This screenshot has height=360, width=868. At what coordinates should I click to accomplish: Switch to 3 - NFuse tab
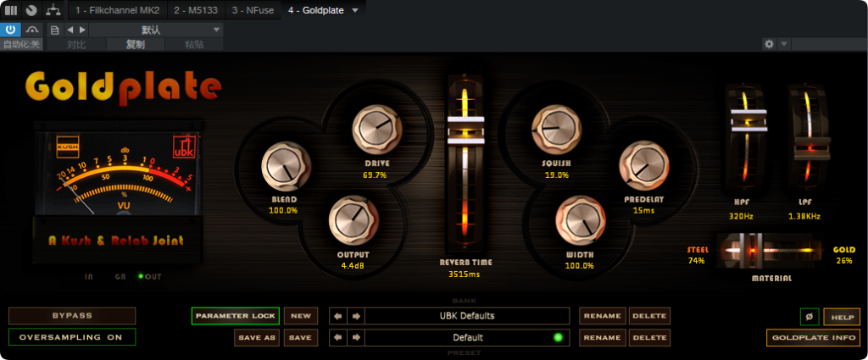coord(253,10)
